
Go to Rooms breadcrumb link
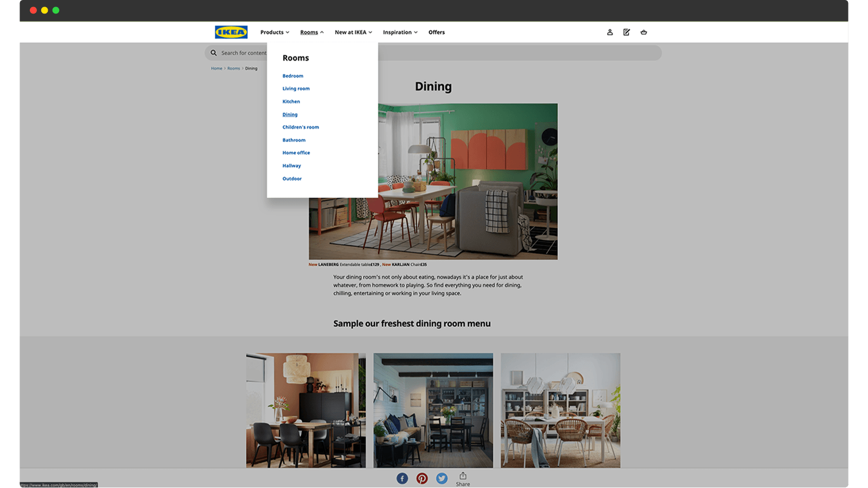tap(233, 68)
